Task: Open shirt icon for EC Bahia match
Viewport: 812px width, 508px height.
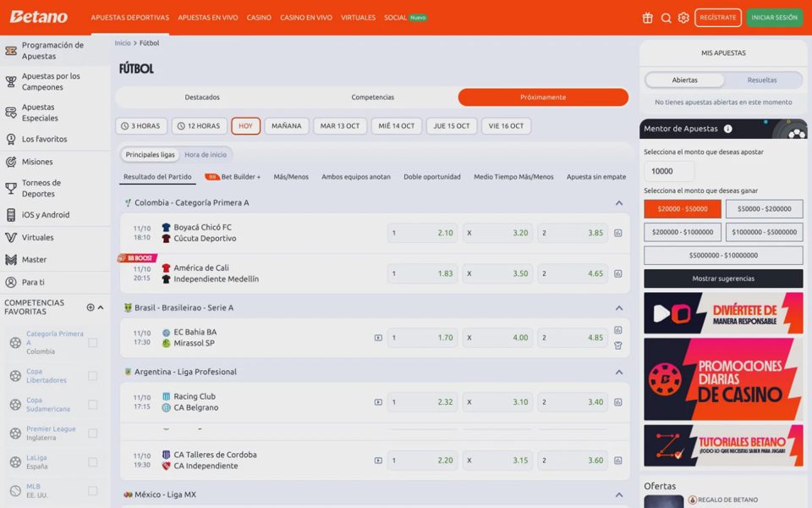Action: pyautogui.click(x=617, y=345)
